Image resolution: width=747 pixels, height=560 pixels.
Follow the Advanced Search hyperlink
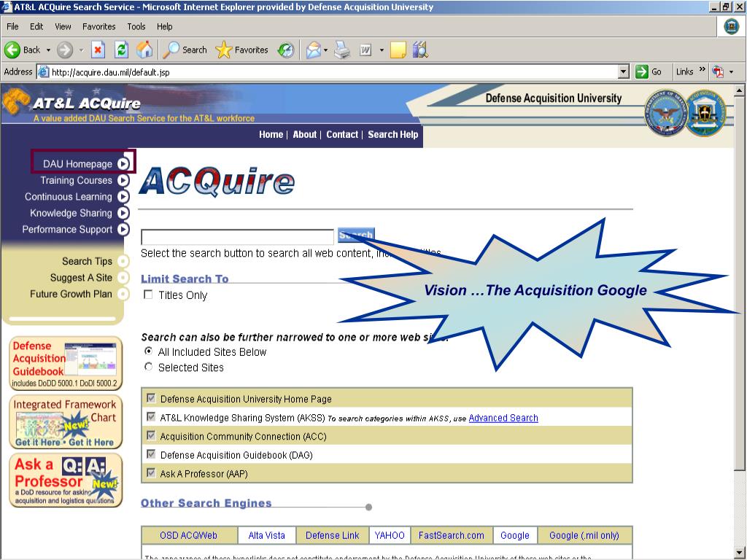[503, 418]
